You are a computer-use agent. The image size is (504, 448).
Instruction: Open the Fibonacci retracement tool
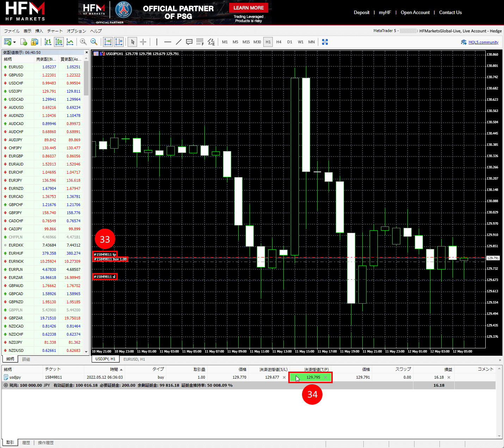coord(200,42)
